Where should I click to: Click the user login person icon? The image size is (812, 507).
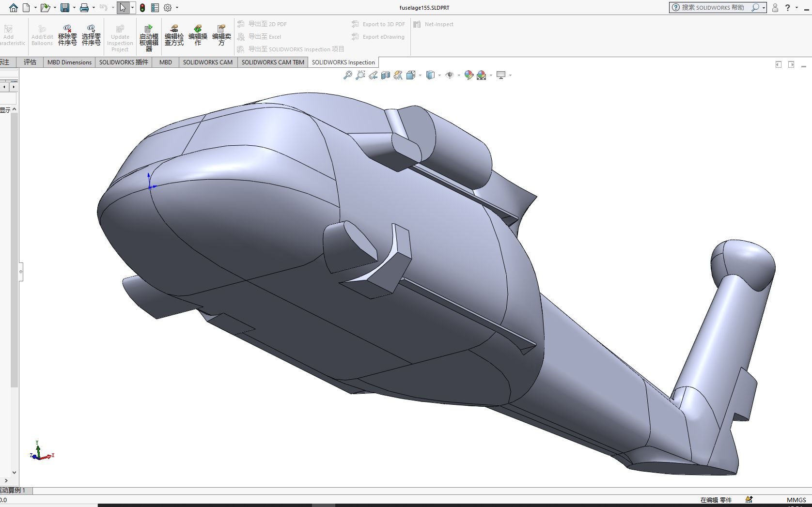click(775, 8)
